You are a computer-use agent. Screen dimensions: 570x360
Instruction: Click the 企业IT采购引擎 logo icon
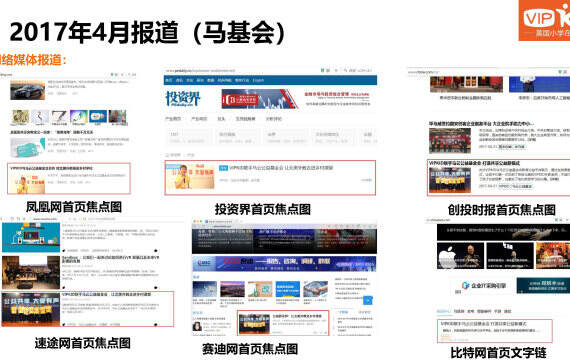pos(466,285)
